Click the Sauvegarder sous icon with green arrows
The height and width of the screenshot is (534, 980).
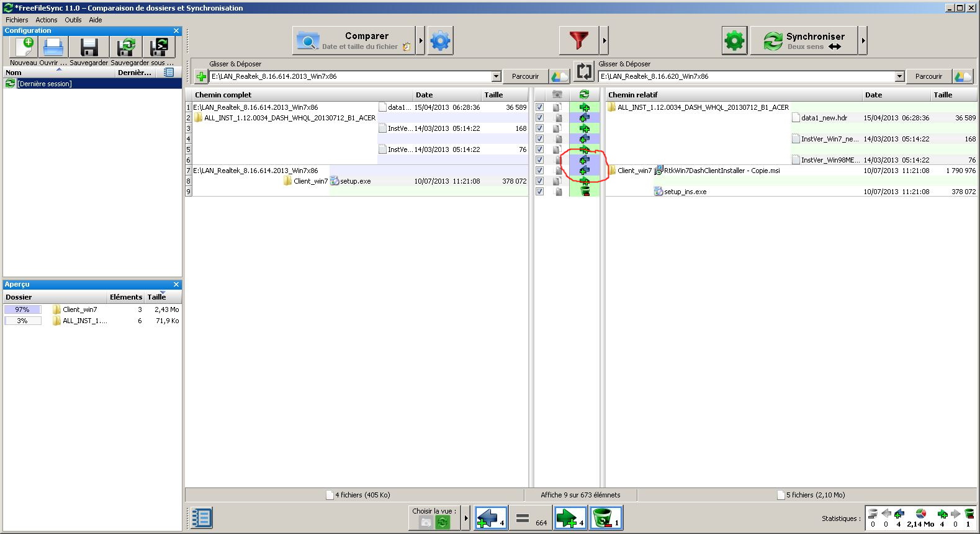[126, 47]
